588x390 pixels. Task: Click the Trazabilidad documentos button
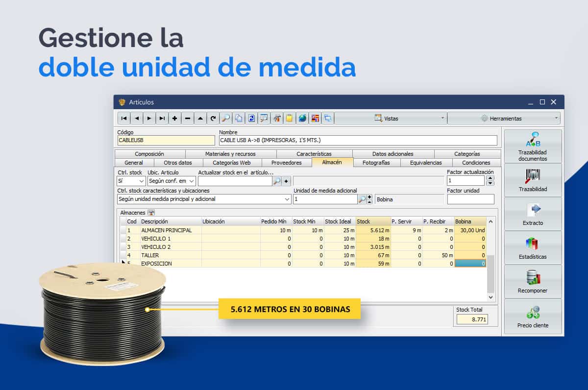pos(533,146)
